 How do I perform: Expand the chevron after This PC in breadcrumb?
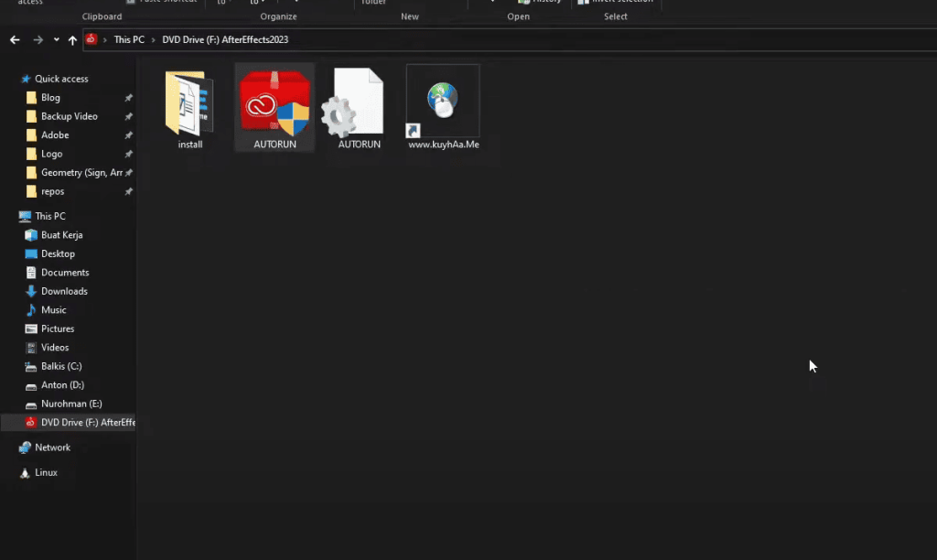coord(153,40)
